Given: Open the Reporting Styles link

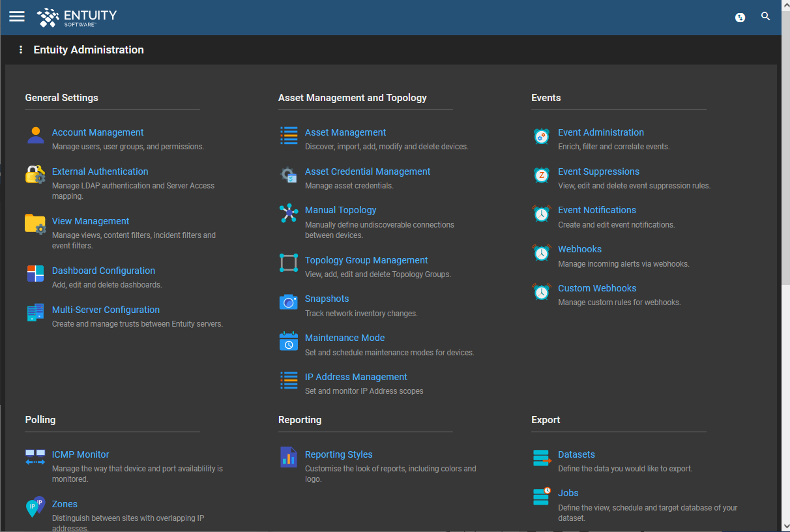Looking at the screenshot, I should [x=339, y=454].
